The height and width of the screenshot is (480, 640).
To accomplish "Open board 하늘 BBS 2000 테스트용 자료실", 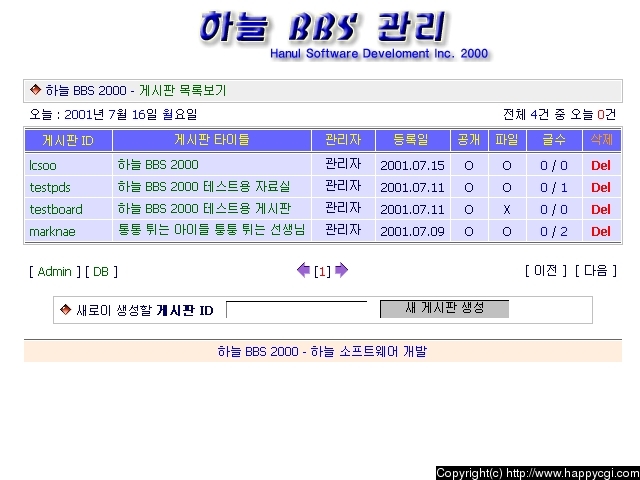I will click(x=204, y=187).
